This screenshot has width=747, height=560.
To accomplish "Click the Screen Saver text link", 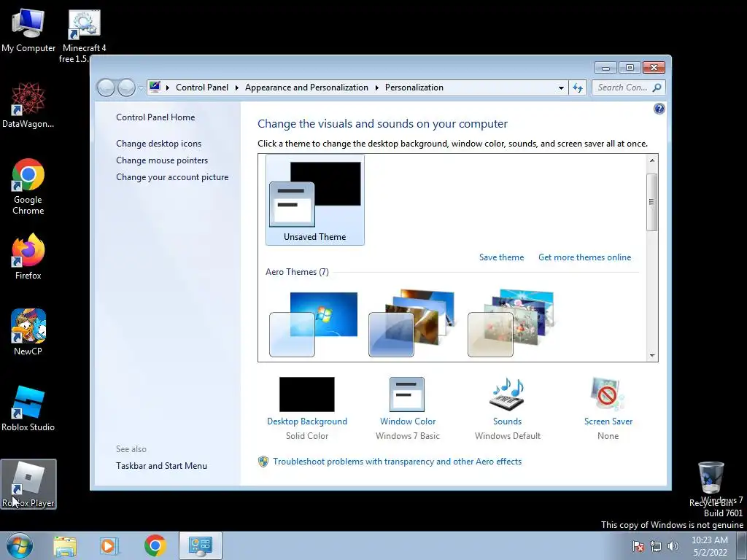I will (608, 421).
